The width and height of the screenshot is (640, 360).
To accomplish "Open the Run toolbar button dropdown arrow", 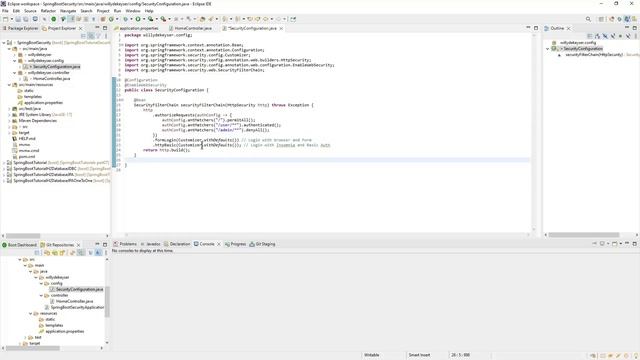I will (x=144, y=19).
